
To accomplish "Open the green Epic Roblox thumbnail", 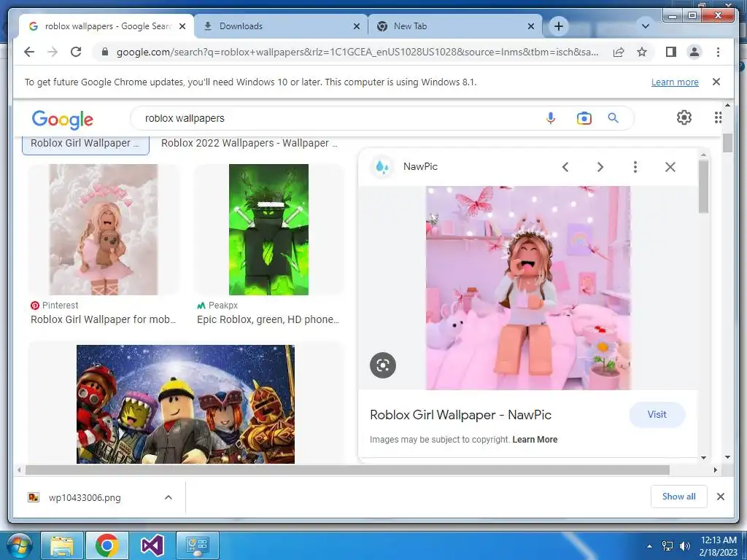I will [268, 230].
